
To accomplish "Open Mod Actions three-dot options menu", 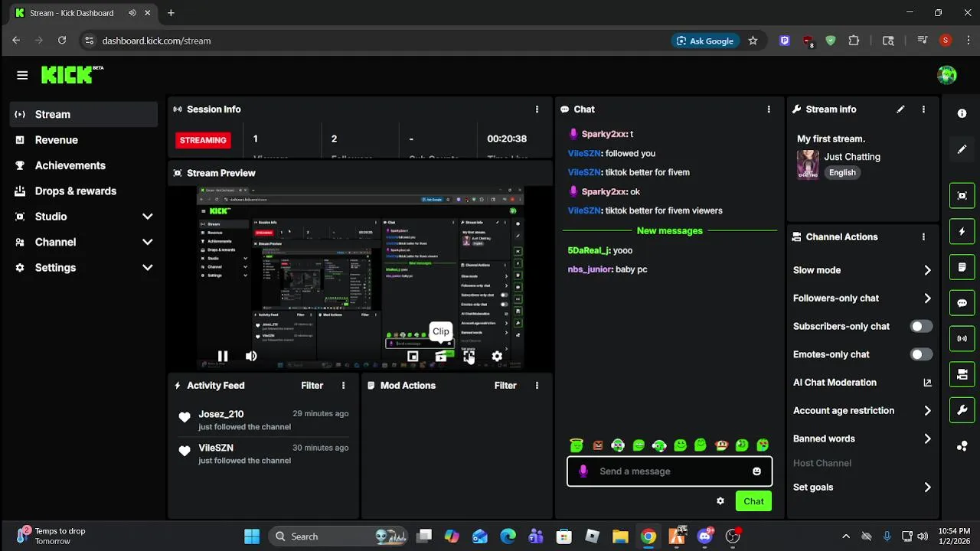I will pos(537,386).
